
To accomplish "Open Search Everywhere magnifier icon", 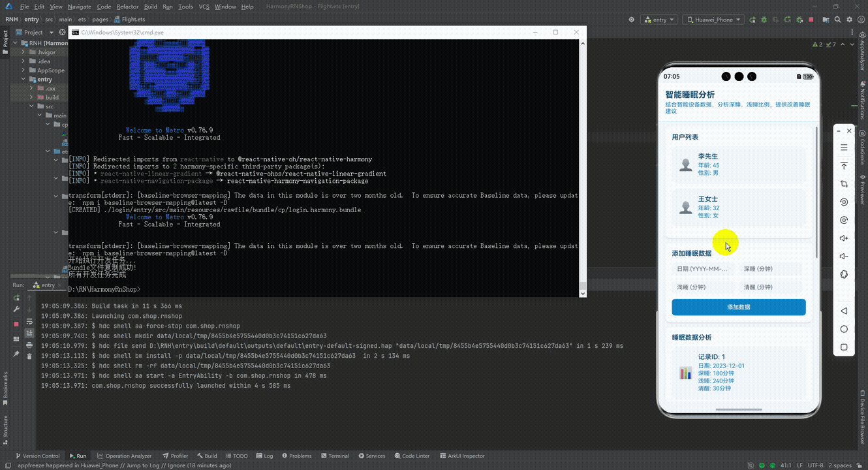I will click(x=837, y=20).
